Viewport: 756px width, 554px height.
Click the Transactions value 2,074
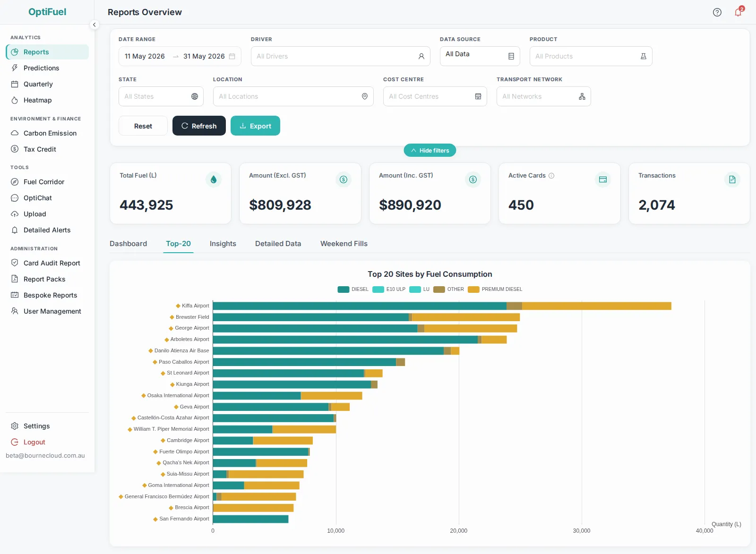pos(657,205)
